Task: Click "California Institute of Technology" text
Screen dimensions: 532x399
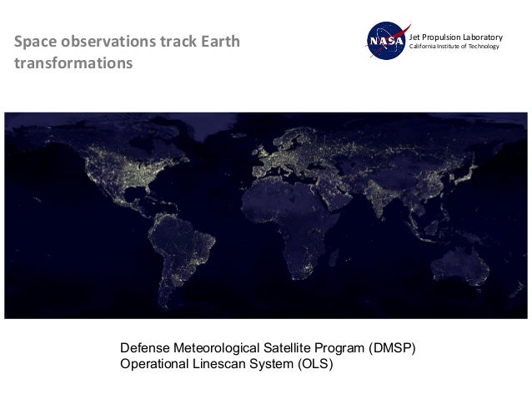Action: click(454, 47)
